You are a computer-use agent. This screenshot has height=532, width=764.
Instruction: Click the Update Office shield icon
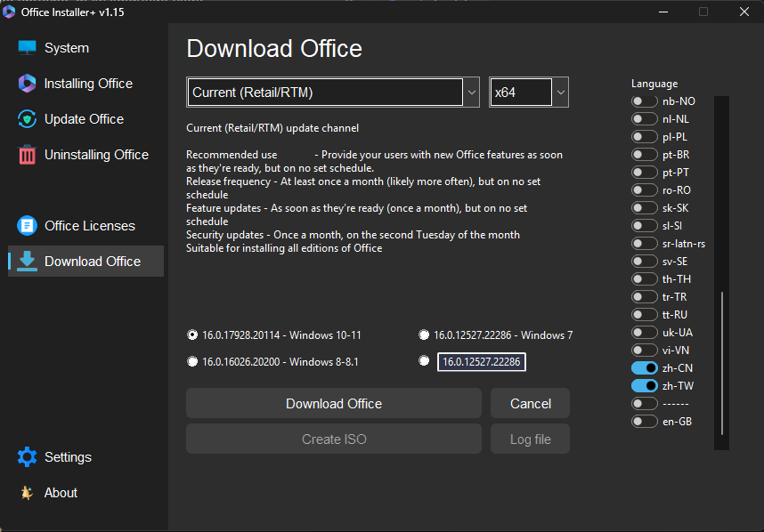pyautogui.click(x=27, y=119)
